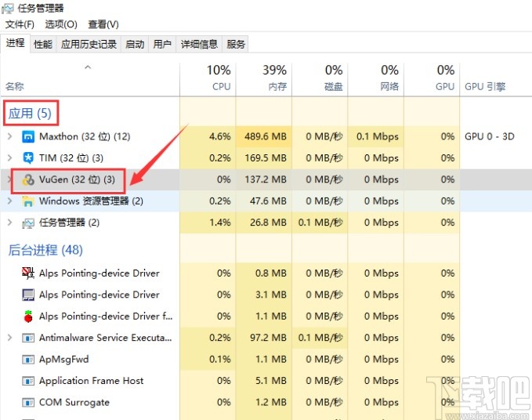Switch to the 服务 tab
This screenshot has height=420, width=532.
(236, 45)
